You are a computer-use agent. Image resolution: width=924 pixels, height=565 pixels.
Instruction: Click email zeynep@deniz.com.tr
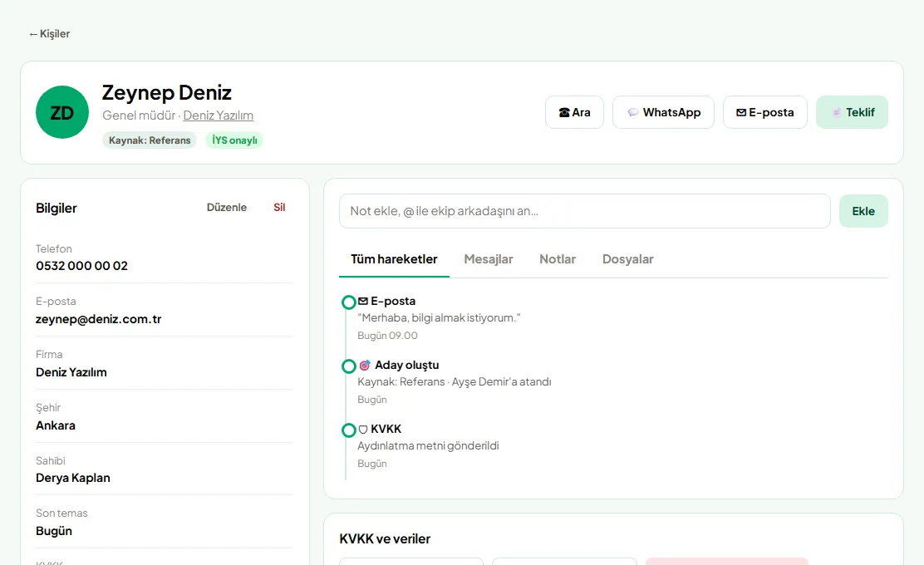pyautogui.click(x=98, y=319)
